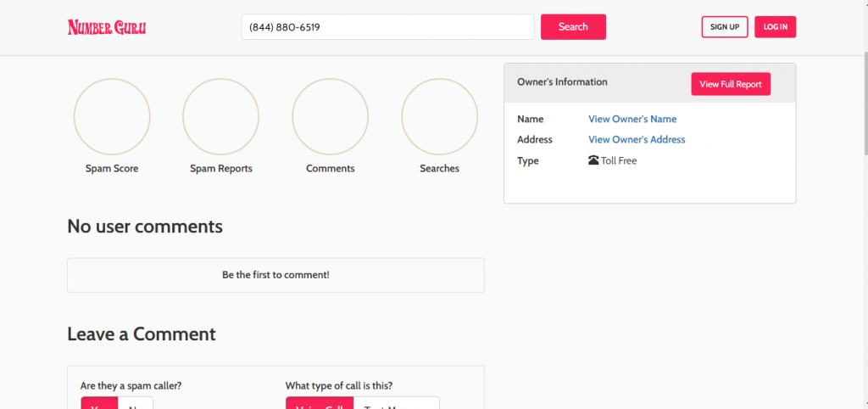Click the 'Be the first to comment!' box

[x=275, y=275]
